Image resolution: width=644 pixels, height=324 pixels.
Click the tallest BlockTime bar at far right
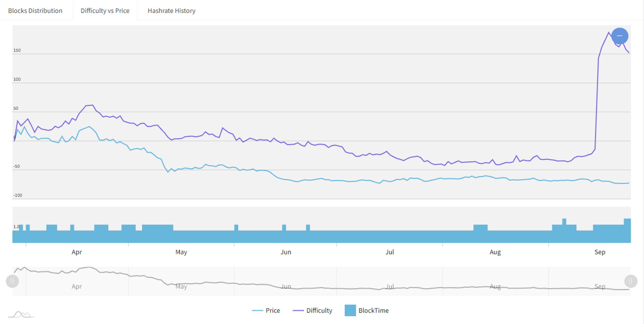(627, 231)
